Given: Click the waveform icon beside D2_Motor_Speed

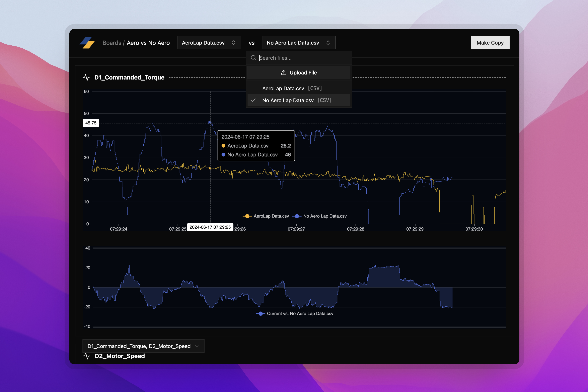Looking at the screenshot, I should (86, 356).
